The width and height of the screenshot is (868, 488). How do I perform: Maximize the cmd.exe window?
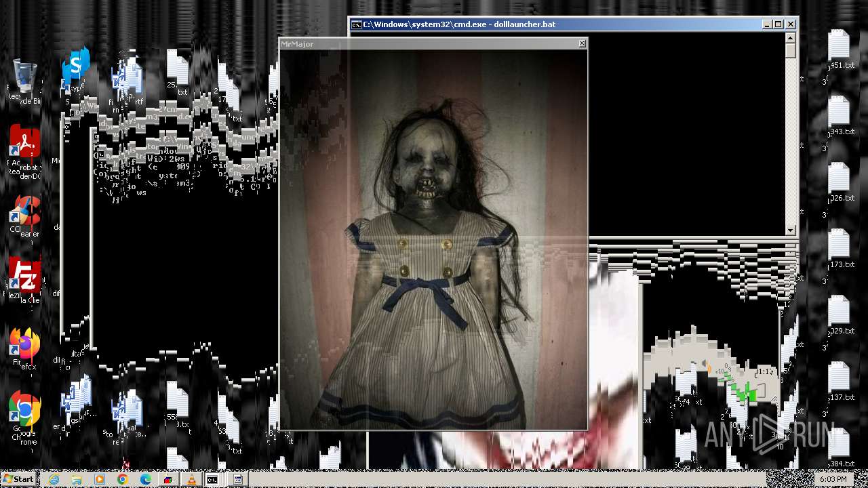tap(778, 24)
